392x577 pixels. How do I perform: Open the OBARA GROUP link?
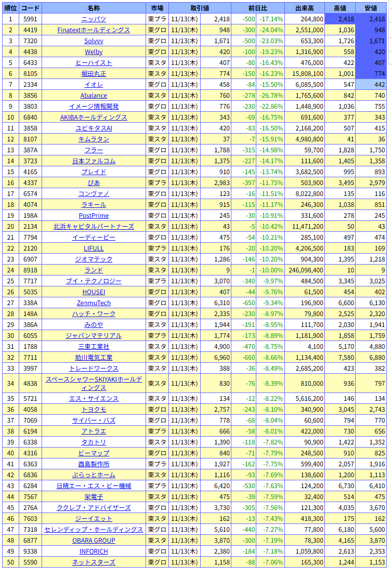pyautogui.click(x=94, y=541)
